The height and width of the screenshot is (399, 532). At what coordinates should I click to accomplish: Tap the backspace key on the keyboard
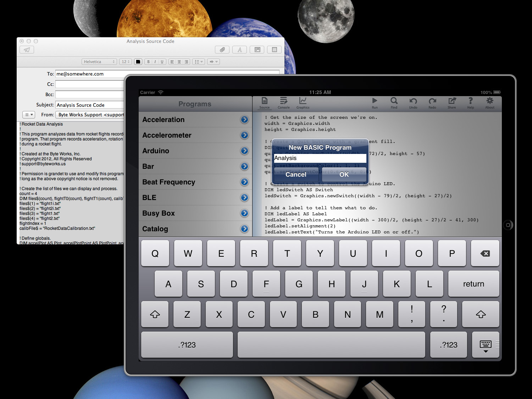coord(485,253)
